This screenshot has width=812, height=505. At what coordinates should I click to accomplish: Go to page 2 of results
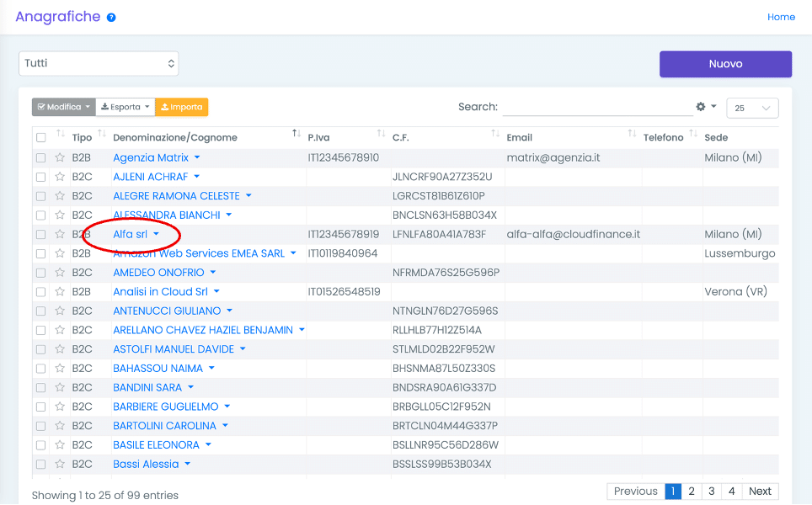click(x=691, y=492)
